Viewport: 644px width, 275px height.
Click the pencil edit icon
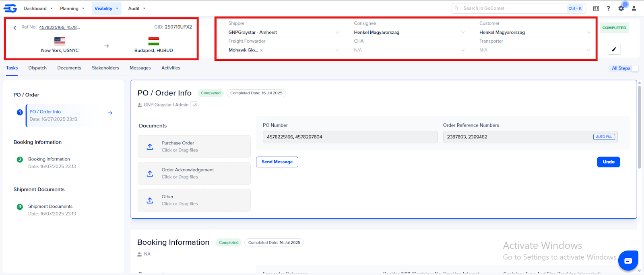coord(614,49)
